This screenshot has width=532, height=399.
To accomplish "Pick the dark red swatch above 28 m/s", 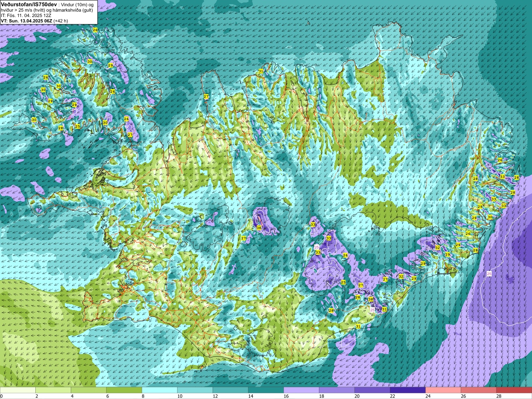I will coord(514,390).
